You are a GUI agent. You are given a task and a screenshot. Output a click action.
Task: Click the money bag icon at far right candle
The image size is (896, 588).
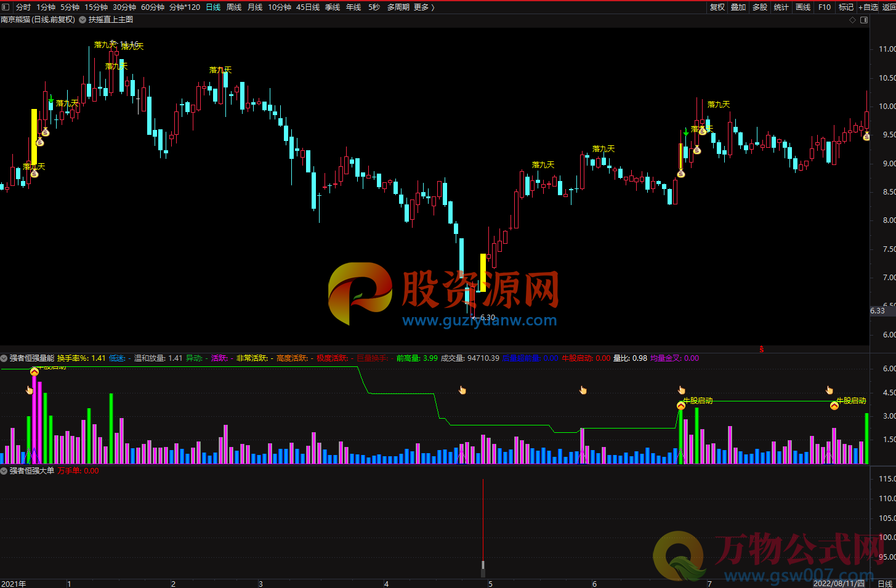tap(866, 136)
